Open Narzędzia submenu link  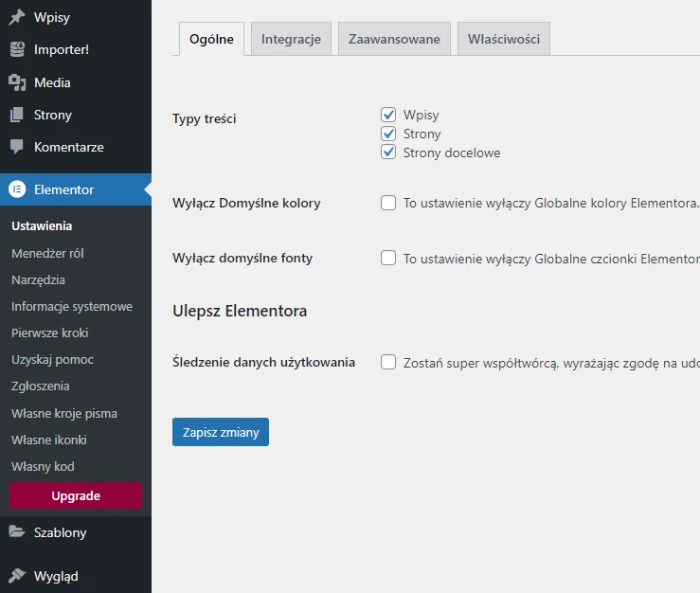(x=39, y=280)
